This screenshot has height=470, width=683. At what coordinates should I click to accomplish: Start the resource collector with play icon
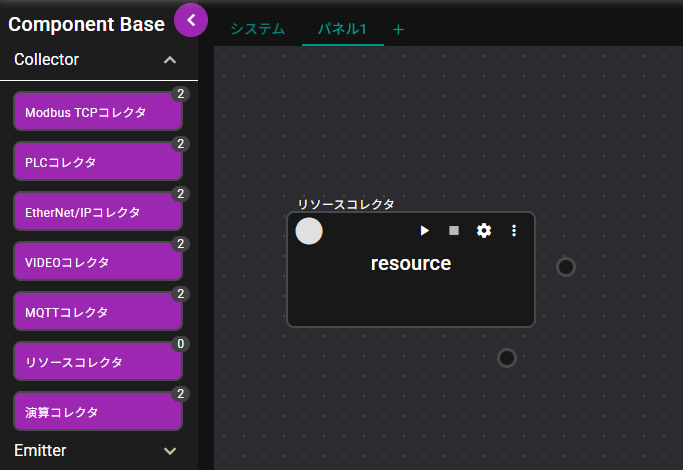[x=424, y=231]
